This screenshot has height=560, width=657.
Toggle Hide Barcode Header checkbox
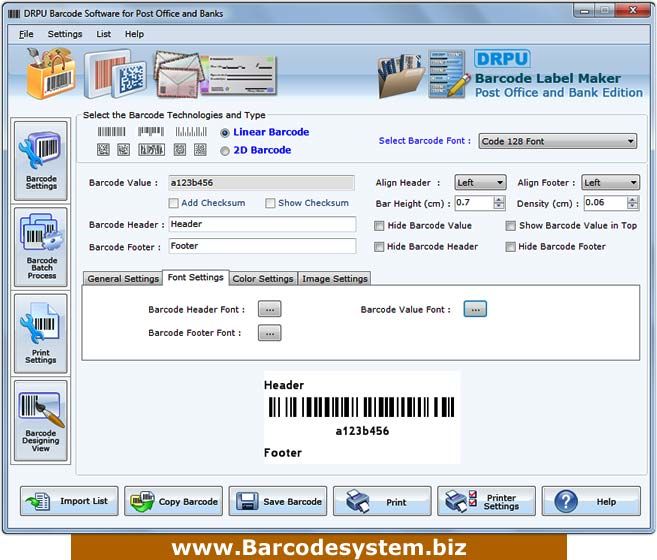(379, 247)
